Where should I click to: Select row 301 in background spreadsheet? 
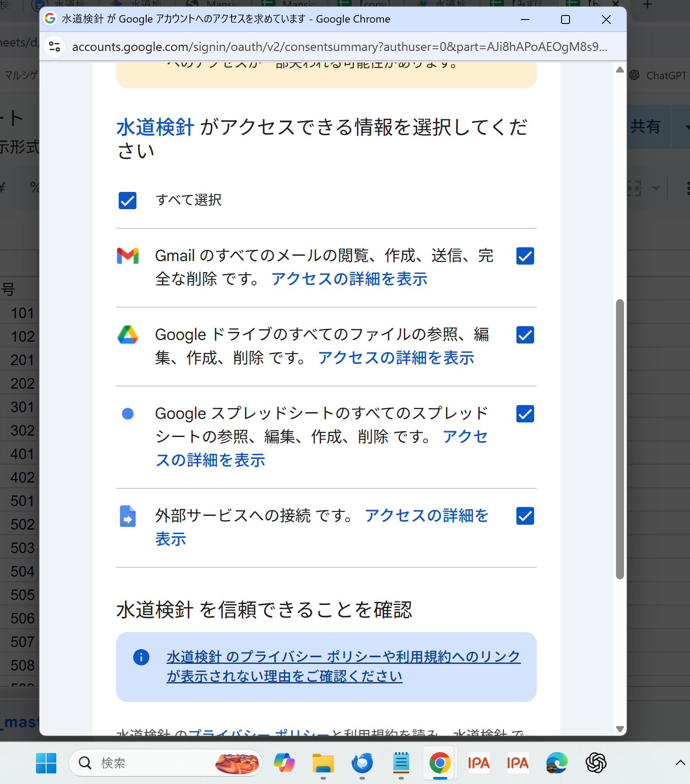click(22, 407)
